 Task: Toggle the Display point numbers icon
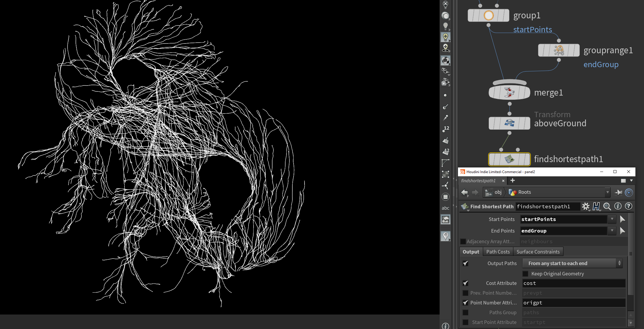pyautogui.click(x=446, y=129)
